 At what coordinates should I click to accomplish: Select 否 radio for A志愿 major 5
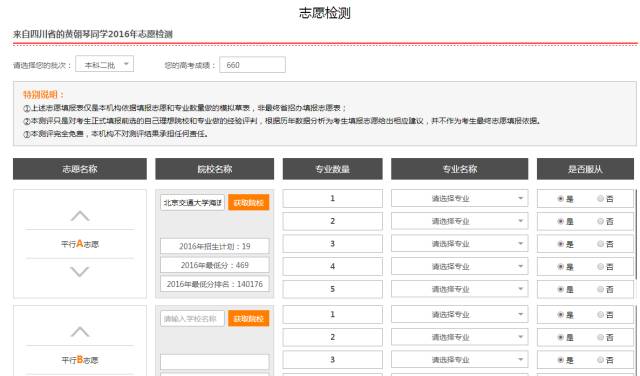pos(600,289)
